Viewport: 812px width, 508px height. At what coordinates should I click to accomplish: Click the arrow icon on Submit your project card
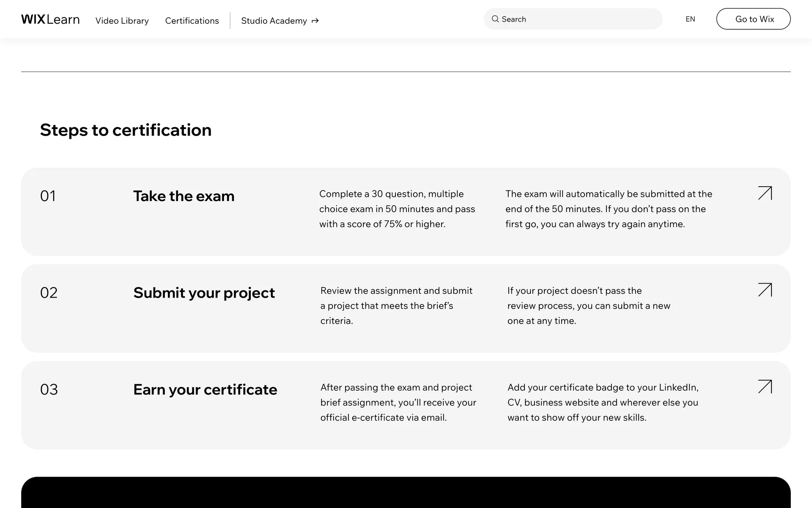pos(765,290)
